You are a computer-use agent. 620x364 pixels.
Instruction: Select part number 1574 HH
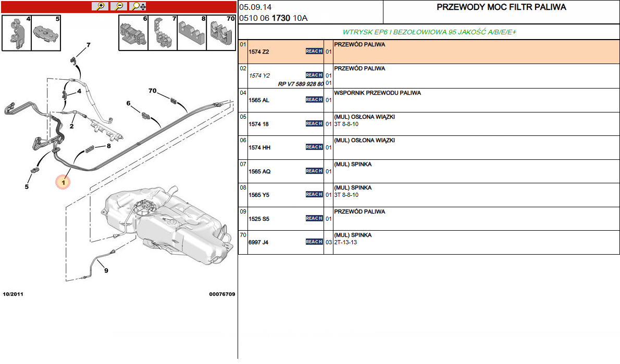tap(259, 148)
